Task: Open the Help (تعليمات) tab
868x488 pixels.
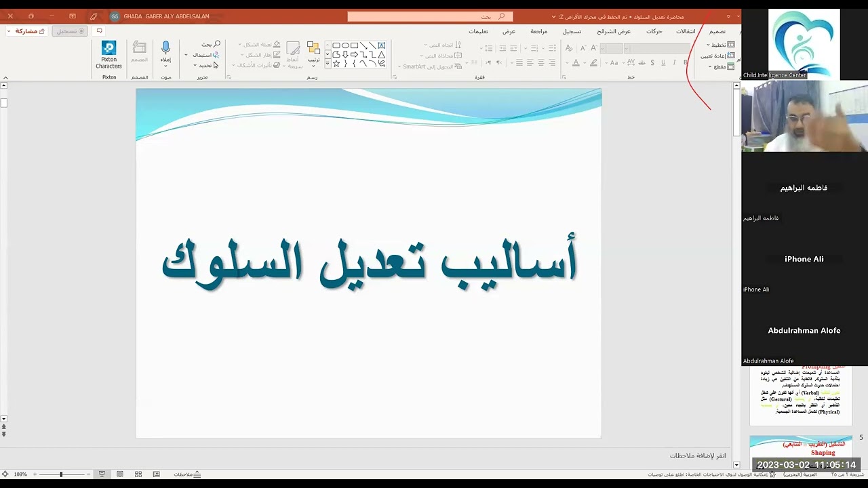Action: tap(478, 31)
